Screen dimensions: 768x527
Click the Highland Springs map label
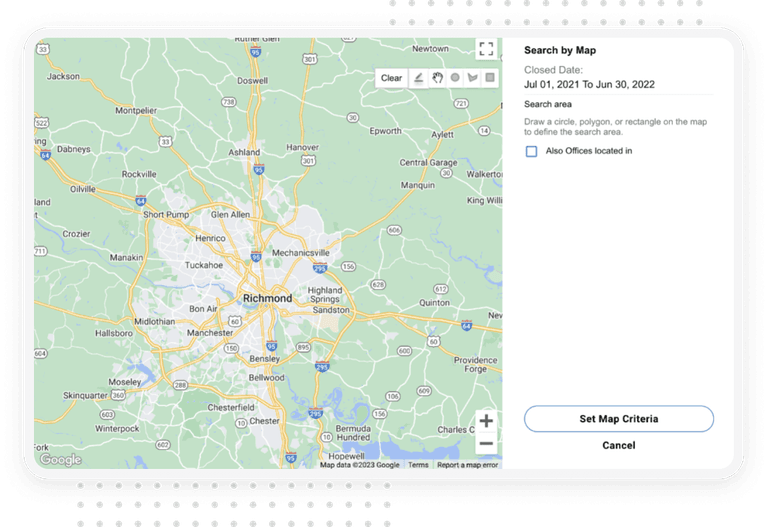(x=325, y=294)
